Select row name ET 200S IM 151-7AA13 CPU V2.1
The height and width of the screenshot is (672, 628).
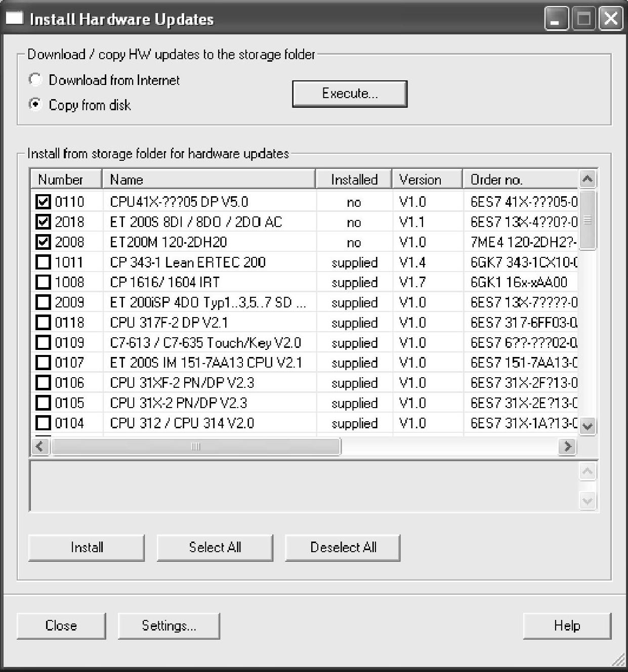206,363
